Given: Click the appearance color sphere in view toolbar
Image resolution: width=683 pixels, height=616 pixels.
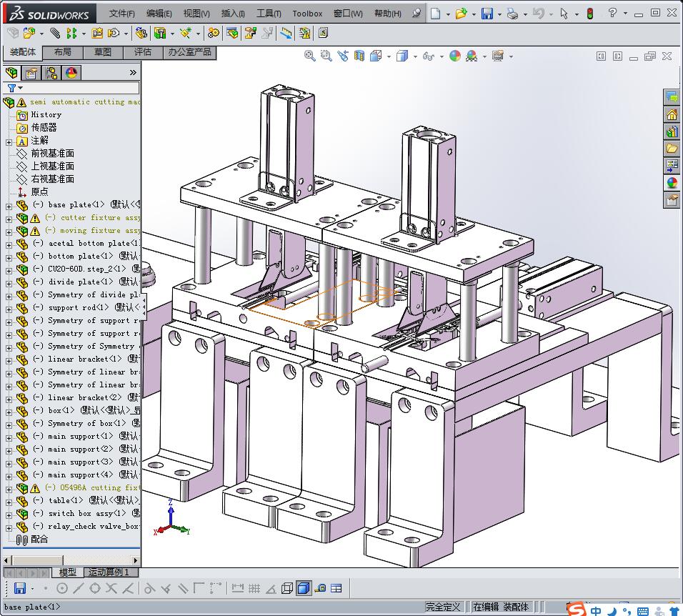Looking at the screenshot, I should coord(455,56).
